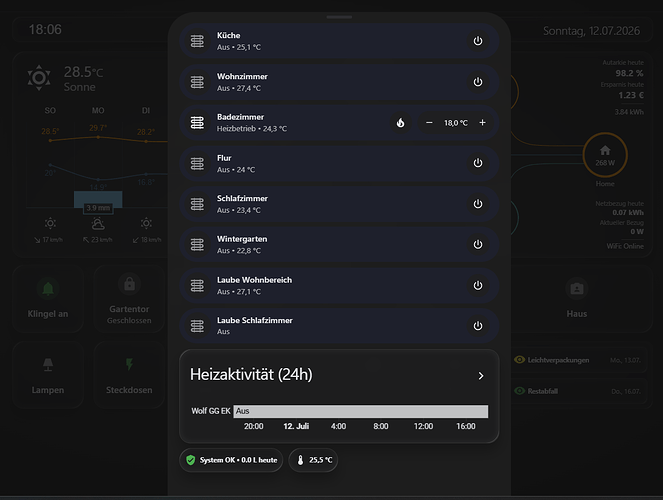663x500 pixels.
Task: Open Laube Wohnbereich radiator icon
Action: click(197, 285)
